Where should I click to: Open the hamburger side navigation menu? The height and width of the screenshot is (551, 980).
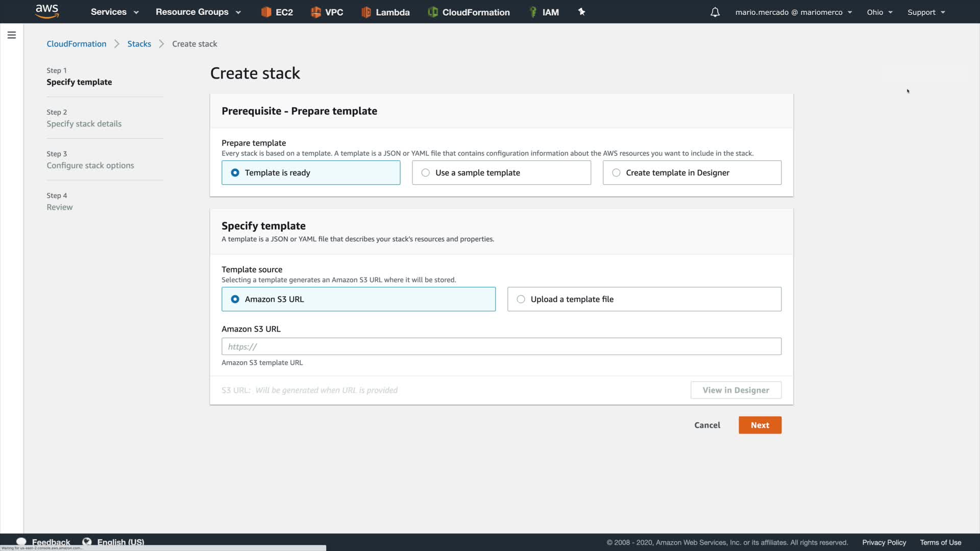pos(11,35)
